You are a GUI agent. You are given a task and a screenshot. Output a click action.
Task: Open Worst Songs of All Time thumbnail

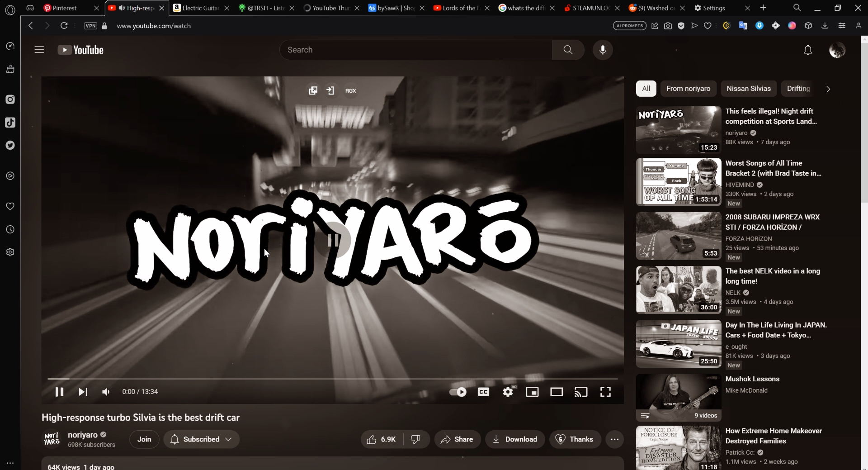[679, 182]
